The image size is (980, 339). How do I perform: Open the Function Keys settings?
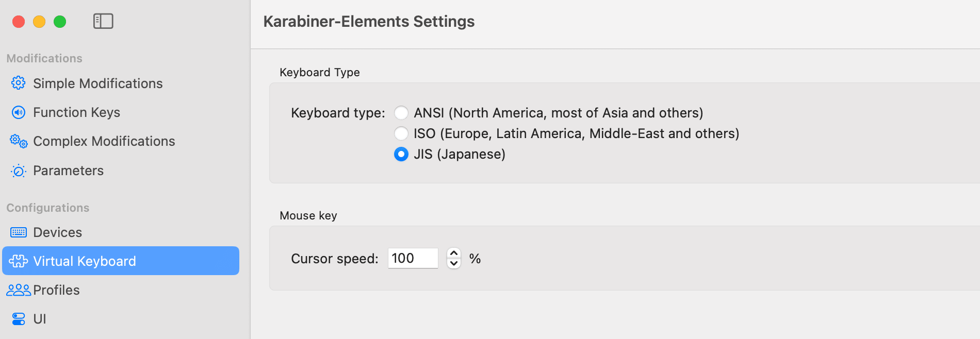[76, 112]
